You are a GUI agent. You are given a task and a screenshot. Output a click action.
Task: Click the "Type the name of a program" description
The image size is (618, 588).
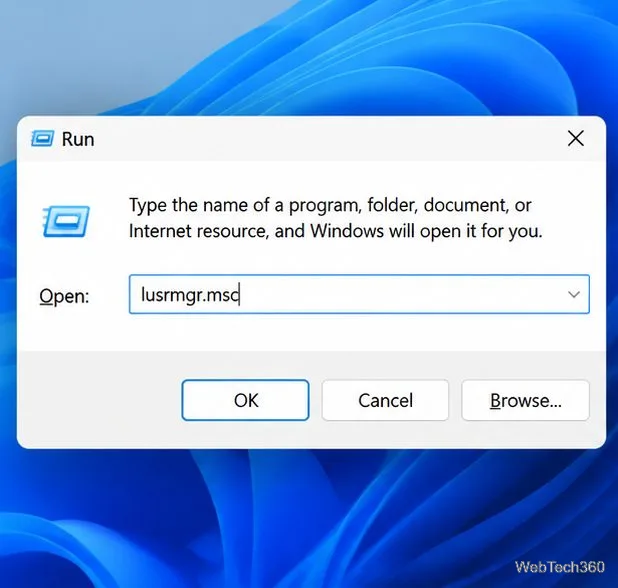335,218
